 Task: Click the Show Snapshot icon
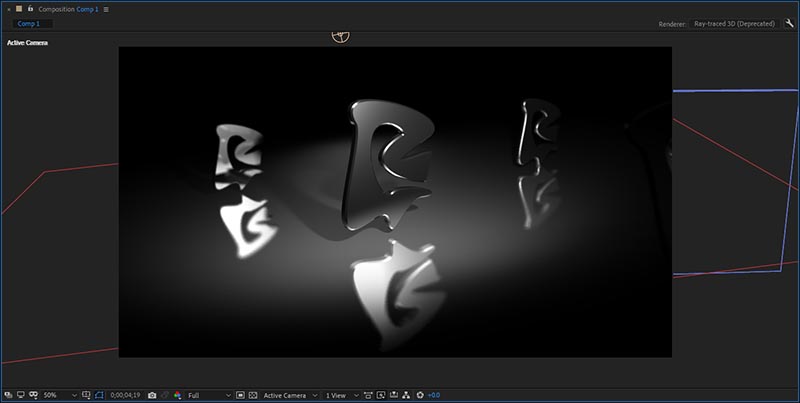(x=165, y=395)
